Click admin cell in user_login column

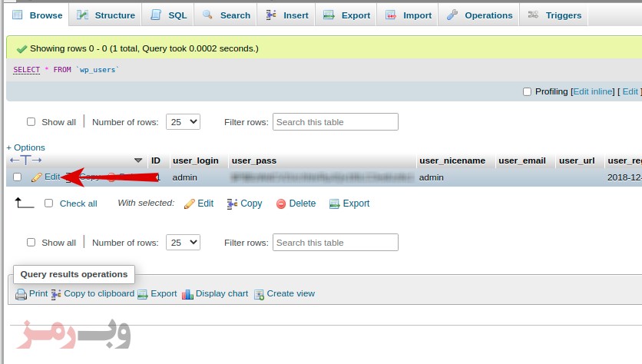pos(184,177)
